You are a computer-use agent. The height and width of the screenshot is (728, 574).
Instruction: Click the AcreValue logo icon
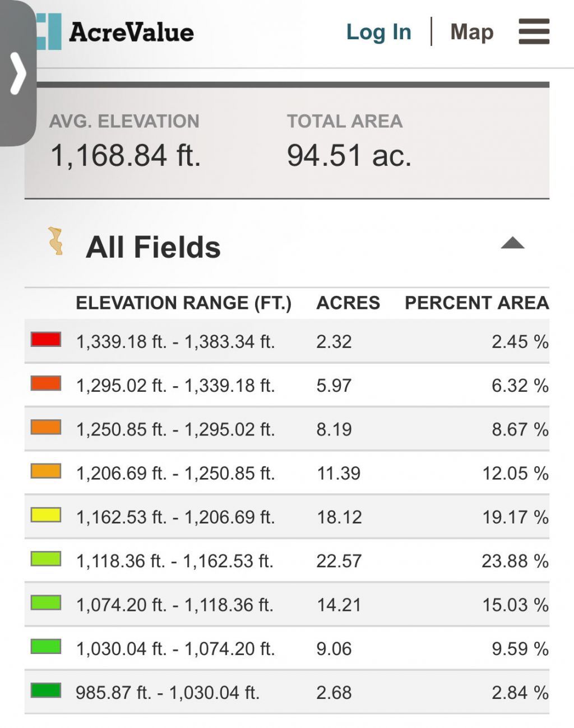[x=49, y=31]
